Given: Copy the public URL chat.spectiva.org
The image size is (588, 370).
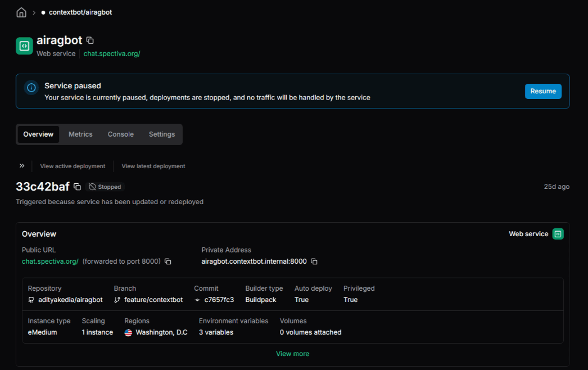Looking at the screenshot, I should pyautogui.click(x=168, y=261).
